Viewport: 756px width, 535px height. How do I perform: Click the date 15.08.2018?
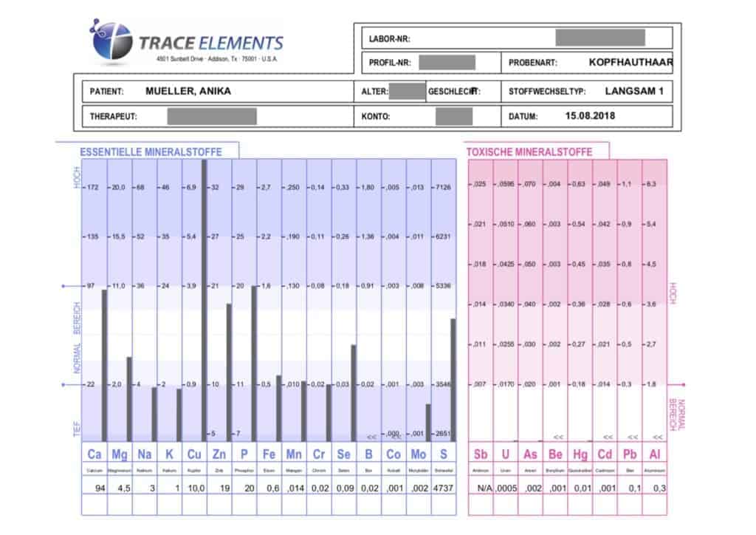pyautogui.click(x=590, y=116)
